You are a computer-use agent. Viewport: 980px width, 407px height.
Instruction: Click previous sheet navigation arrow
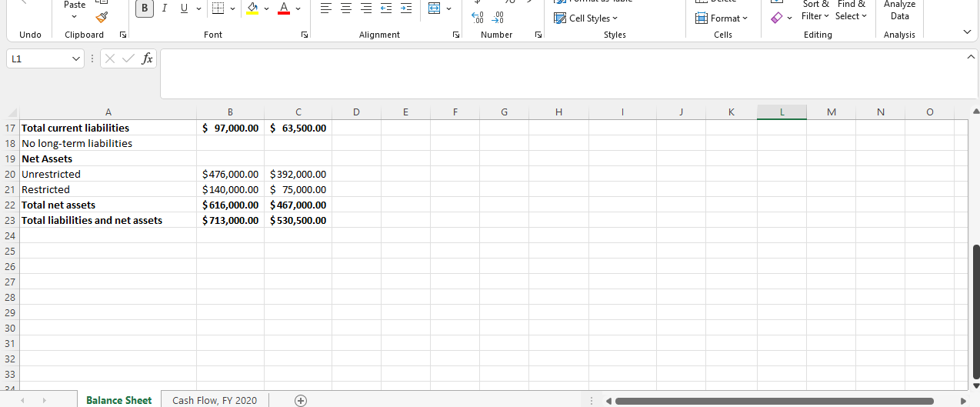tap(22, 401)
